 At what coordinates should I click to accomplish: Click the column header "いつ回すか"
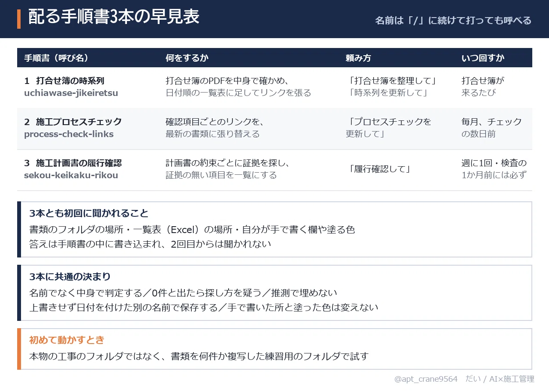click(x=483, y=58)
